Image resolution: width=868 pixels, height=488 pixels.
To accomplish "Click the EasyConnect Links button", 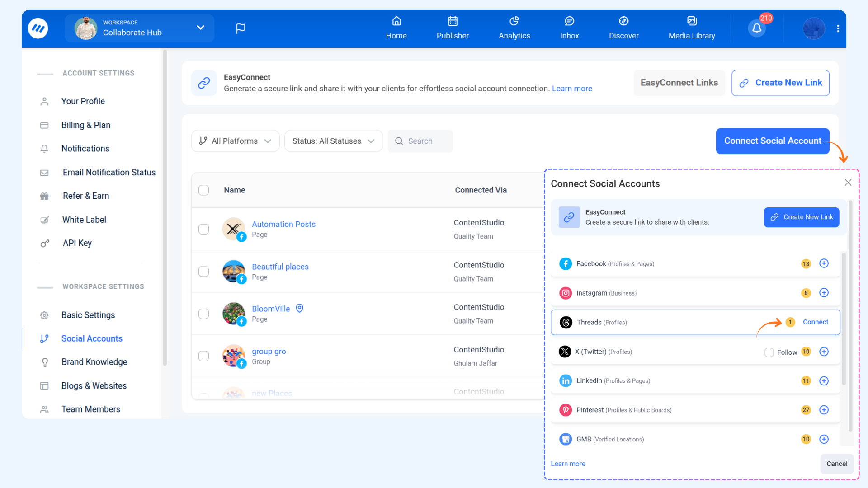I will click(679, 83).
